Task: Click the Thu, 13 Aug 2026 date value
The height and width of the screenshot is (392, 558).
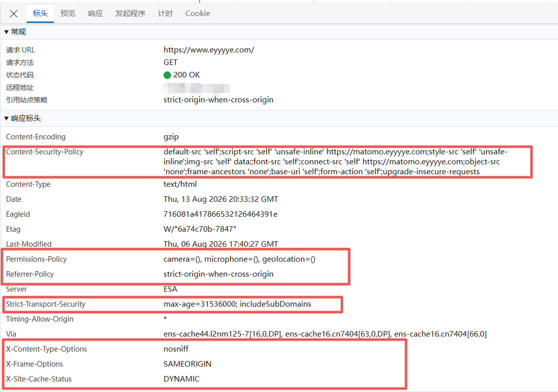Action: [x=220, y=199]
